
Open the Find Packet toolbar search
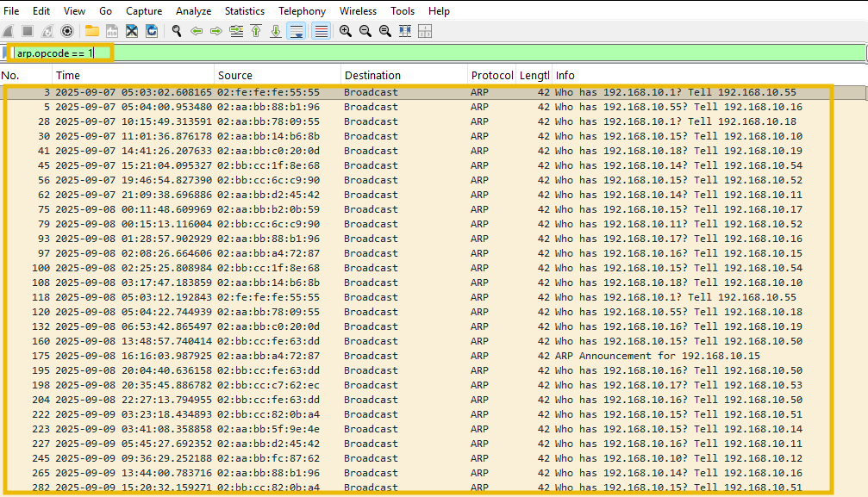click(175, 31)
